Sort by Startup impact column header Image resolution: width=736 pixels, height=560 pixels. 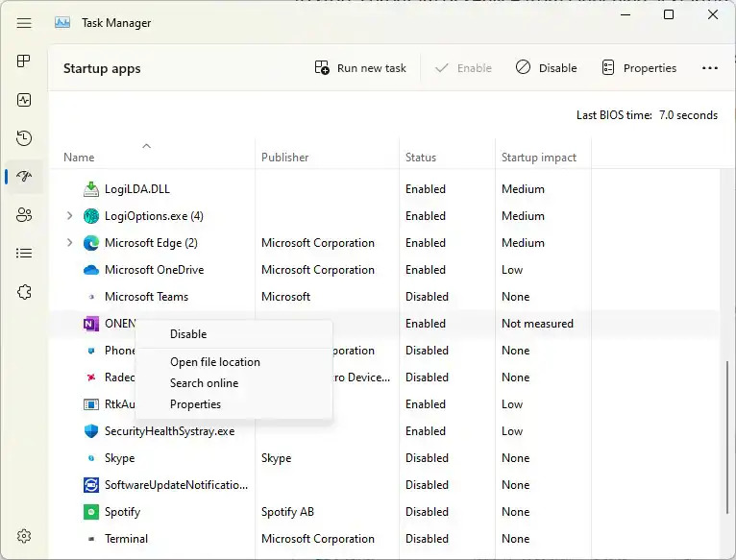coord(539,158)
